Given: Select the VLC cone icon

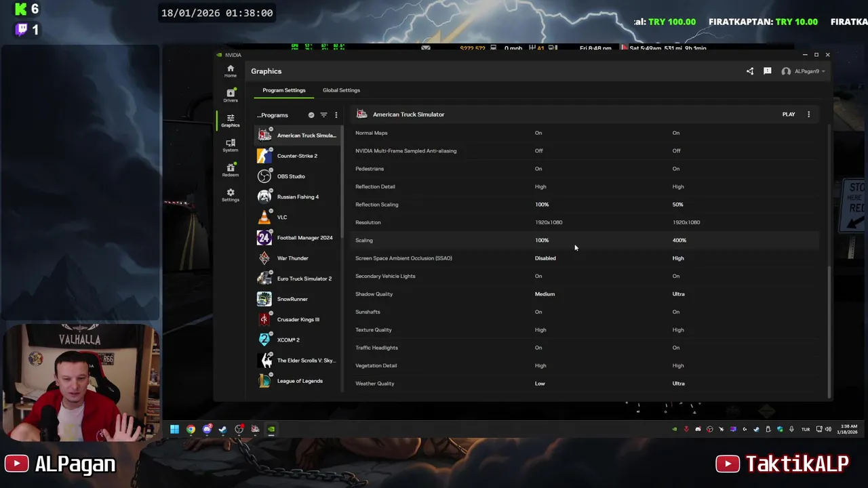Looking at the screenshot, I should coord(264,217).
